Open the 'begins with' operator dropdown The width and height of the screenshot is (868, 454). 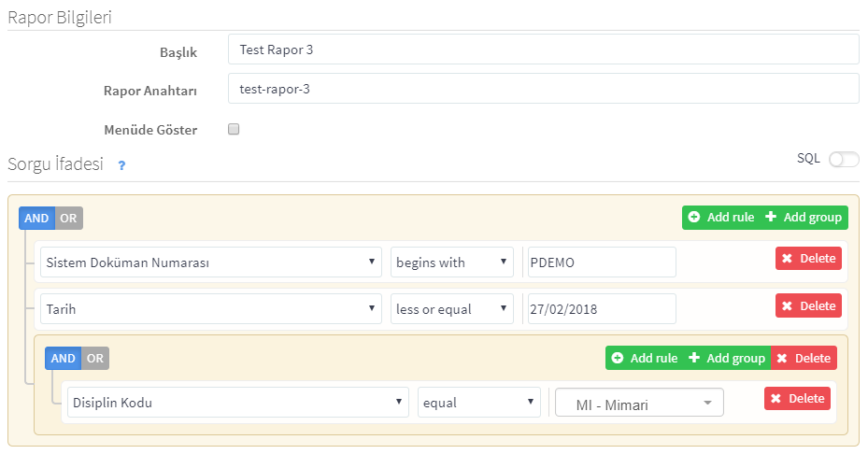pos(451,262)
